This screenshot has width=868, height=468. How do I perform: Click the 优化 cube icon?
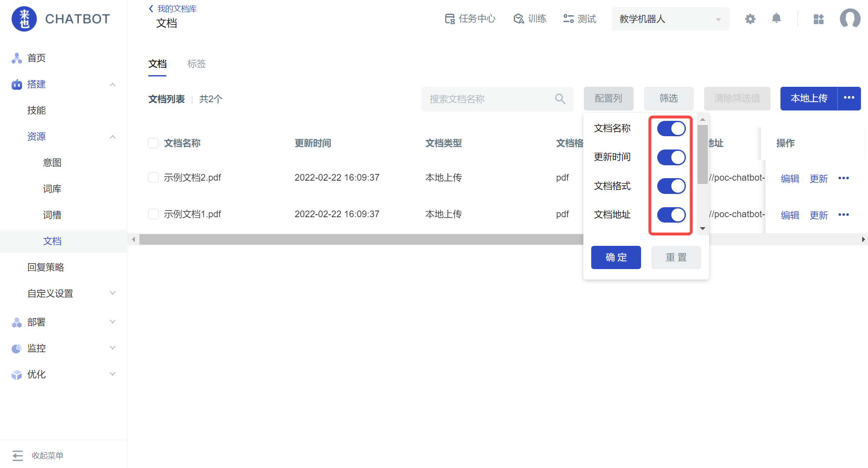tap(17, 375)
